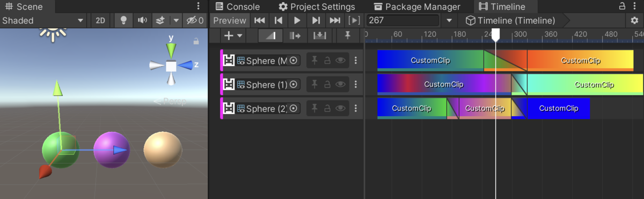Activate the Timeline marker pin icon

tap(347, 35)
